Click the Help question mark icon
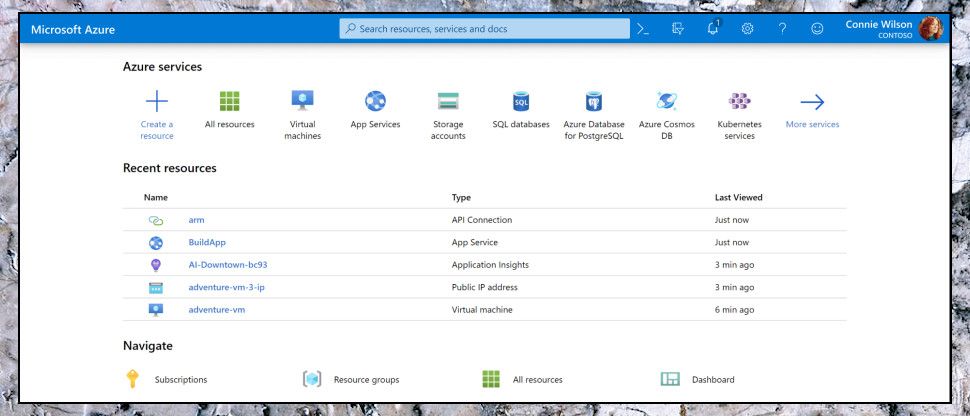Screen dimensions: 970x416 (x=783, y=28)
